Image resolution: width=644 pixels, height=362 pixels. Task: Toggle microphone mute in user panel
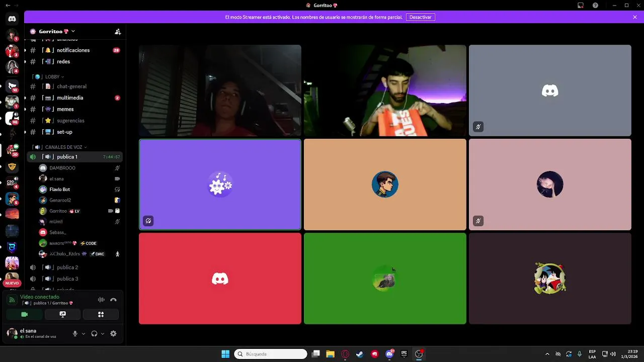point(75,333)
